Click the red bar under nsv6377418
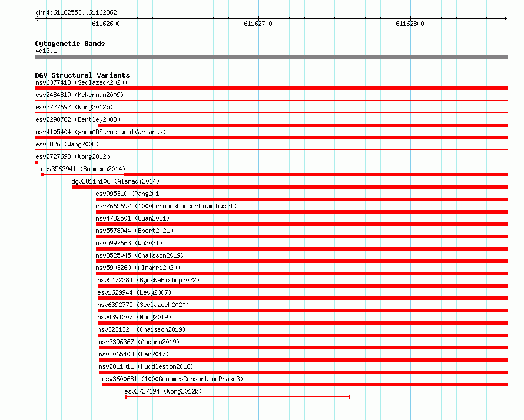 click(x=271, y=88)
